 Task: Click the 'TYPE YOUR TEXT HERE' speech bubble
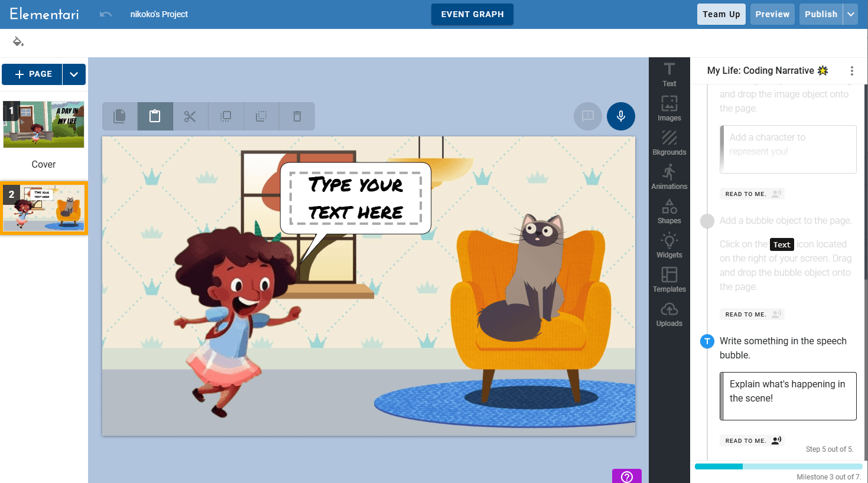356,198
